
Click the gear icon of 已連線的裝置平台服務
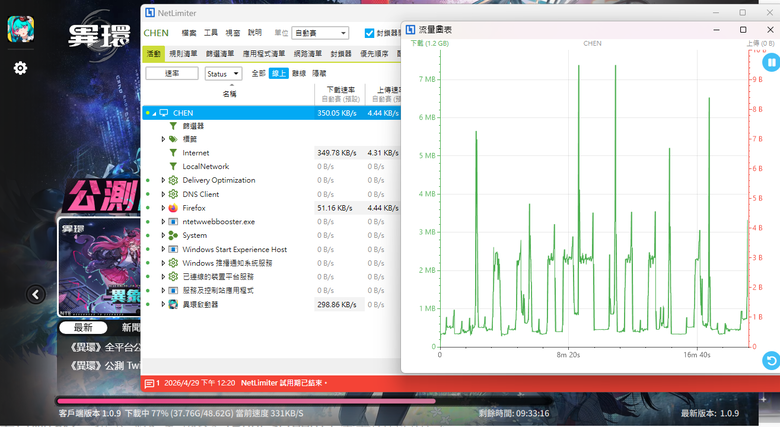pos(173,276)
